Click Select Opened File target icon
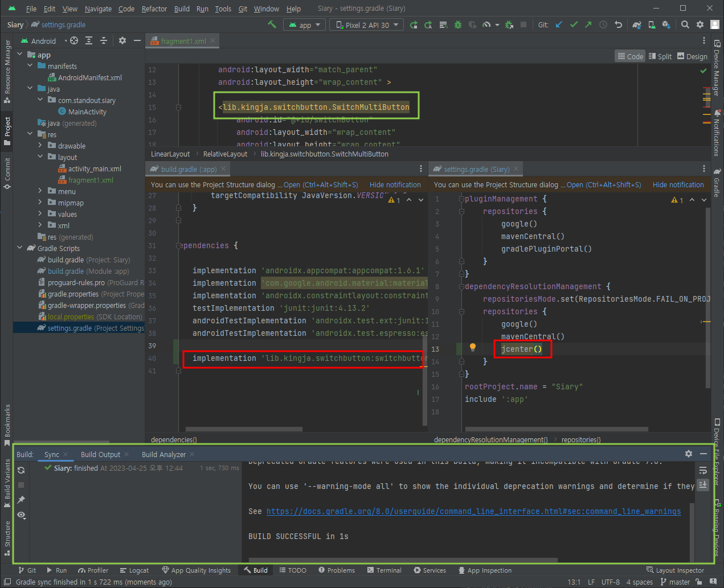Screen dimensions: 724x588 click(74, 40)
